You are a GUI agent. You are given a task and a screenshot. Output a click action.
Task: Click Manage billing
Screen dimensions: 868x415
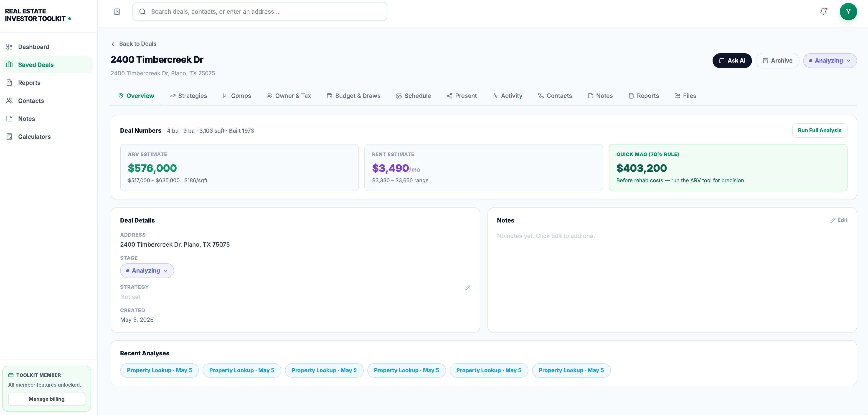click(x=46, y=399)
